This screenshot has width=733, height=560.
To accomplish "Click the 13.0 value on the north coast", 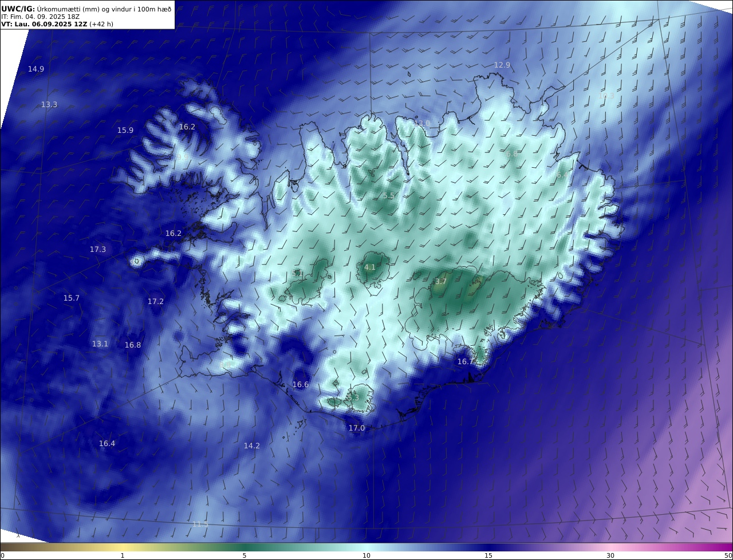I will [x=422, y=124].
